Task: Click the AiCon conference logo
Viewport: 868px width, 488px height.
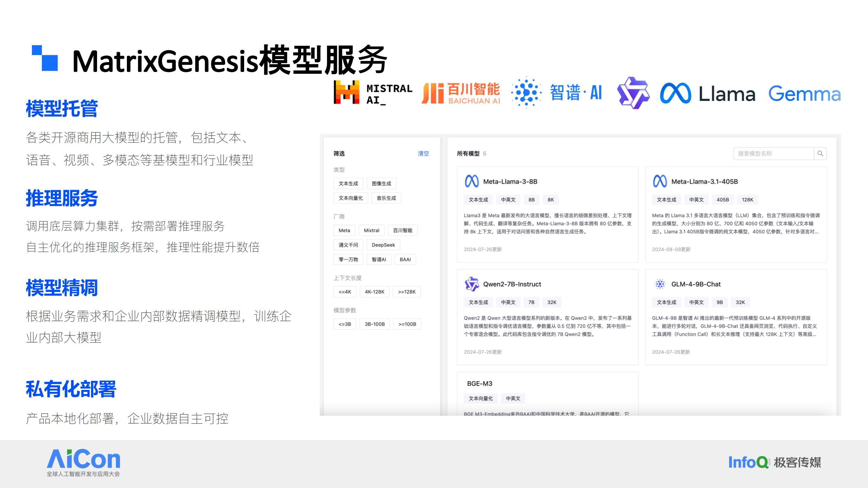Action: 83,462
